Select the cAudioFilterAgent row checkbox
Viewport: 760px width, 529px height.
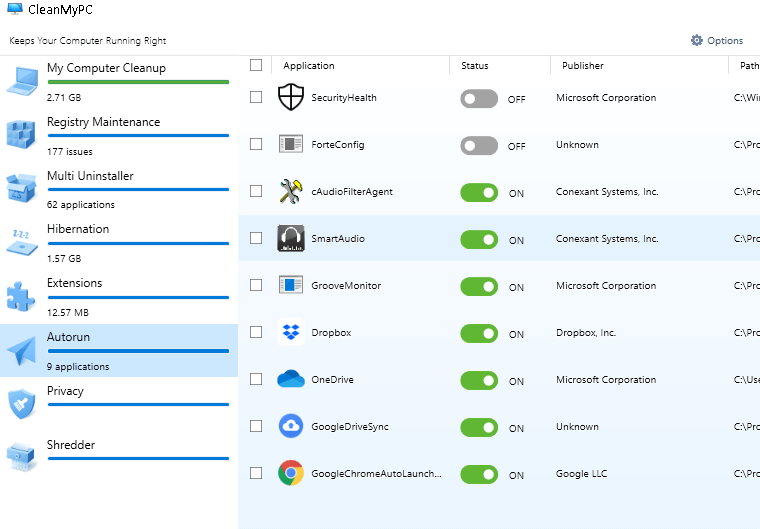pyautogui.click(x=256, y=191)
